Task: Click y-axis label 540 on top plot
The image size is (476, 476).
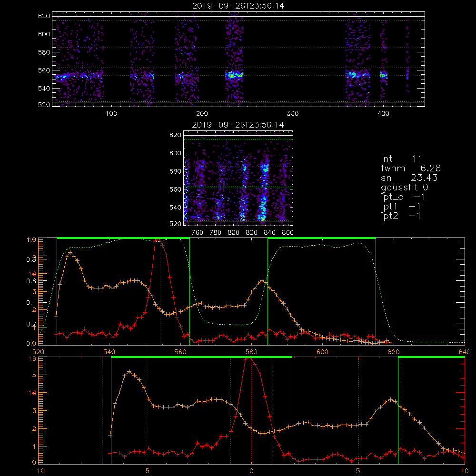Action: click(x=44, y=89)
